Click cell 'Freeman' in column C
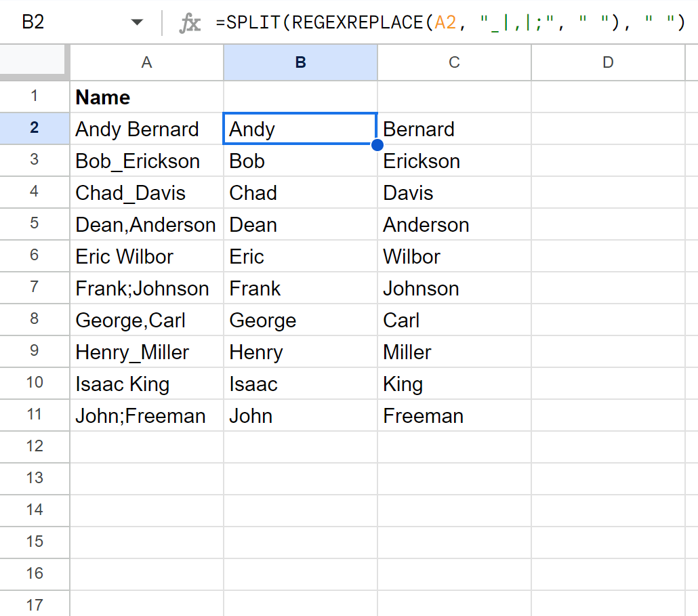The image size is (698, 616). click(x=454, y=415)
